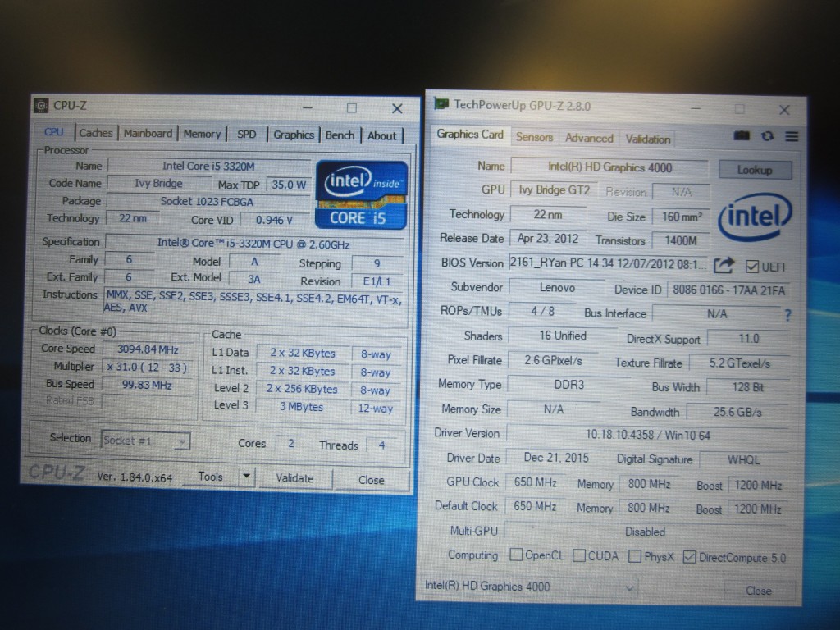840x630 pixels.
Task: Click the GPU-Z screenshot camera icon
Action: tap(742, 136)
